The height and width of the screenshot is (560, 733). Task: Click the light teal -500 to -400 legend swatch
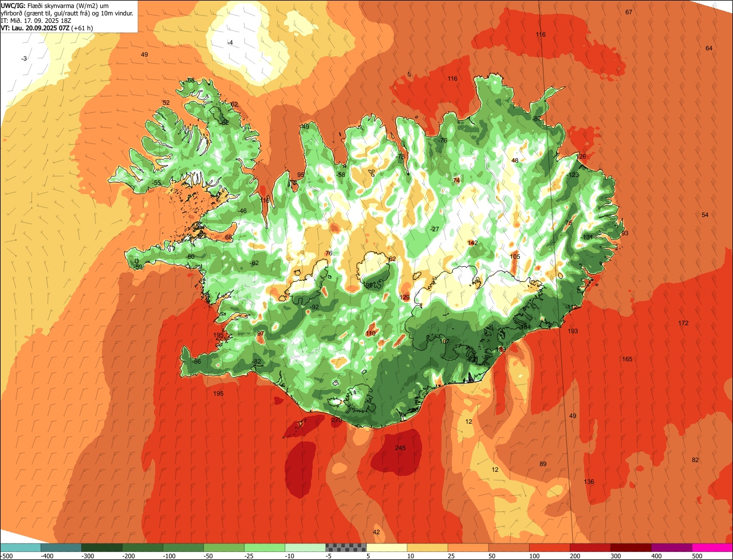tap(21, 547)
